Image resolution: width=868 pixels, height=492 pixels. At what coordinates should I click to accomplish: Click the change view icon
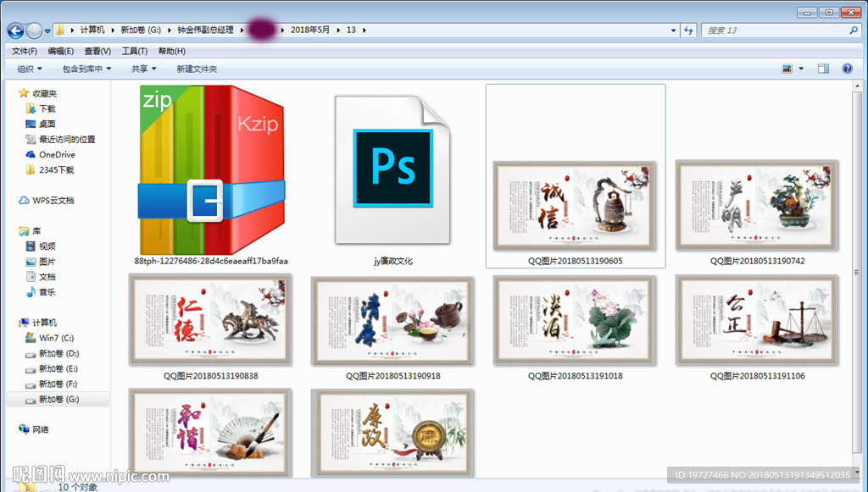click(x=787, y=69)
